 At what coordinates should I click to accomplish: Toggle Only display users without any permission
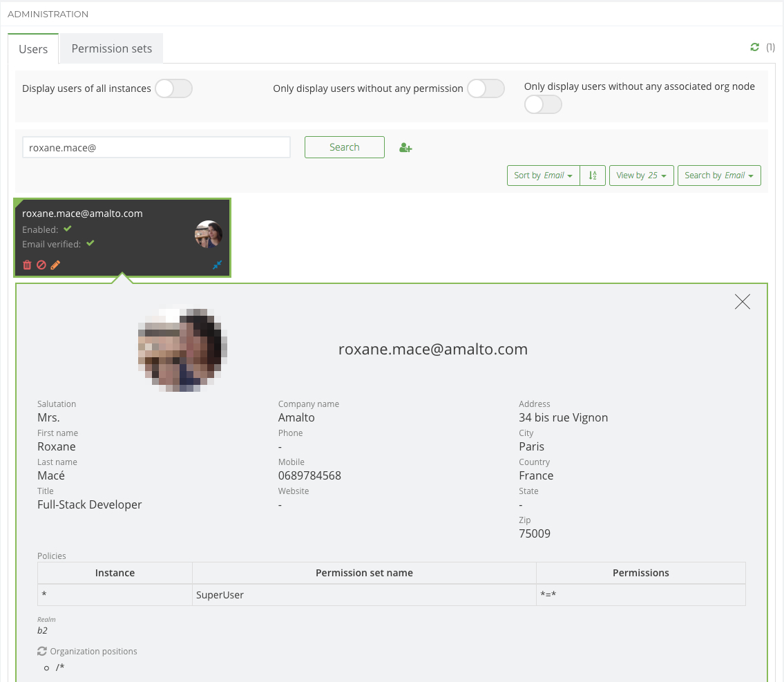[486, 88]
